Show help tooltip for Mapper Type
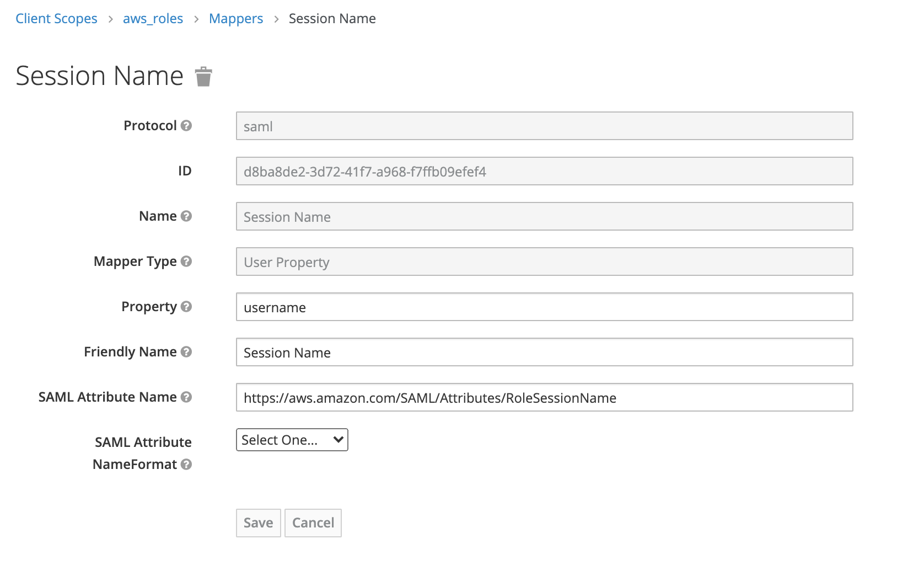The width and height of the screenshot is (924, 576). [x=186, y=261]
